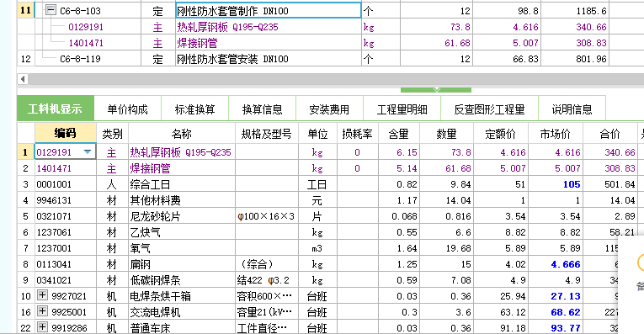The height and width of the screenshot is (334, 644).
Task: Select row number 12 header
Action: (x=26, y=59)
